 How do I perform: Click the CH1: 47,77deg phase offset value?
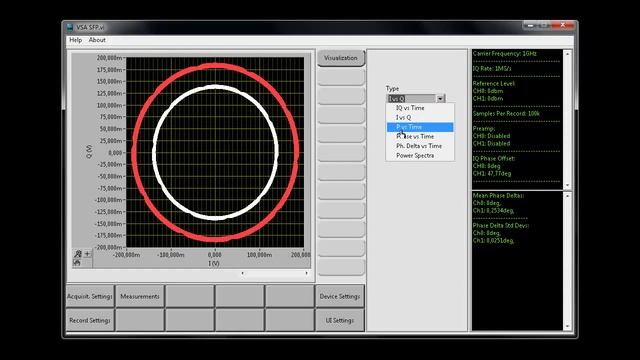click(492, 173)
